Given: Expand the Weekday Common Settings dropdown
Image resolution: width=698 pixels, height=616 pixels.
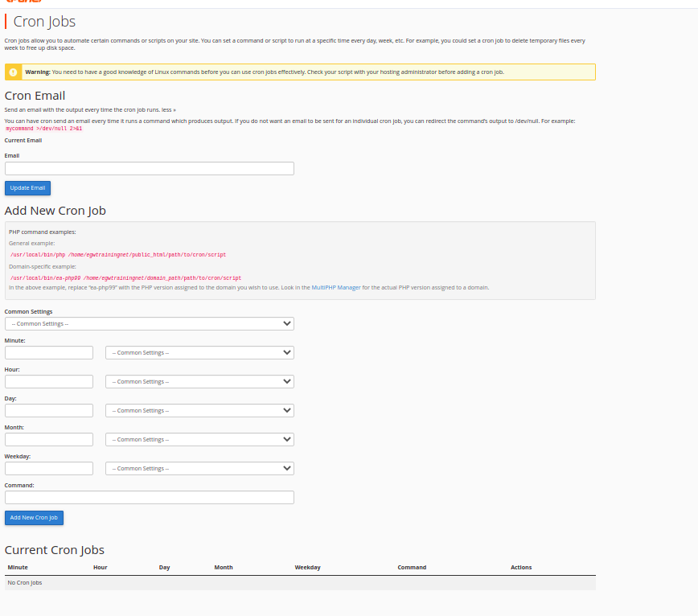Looking at the screenshot, I should [199, 468].
